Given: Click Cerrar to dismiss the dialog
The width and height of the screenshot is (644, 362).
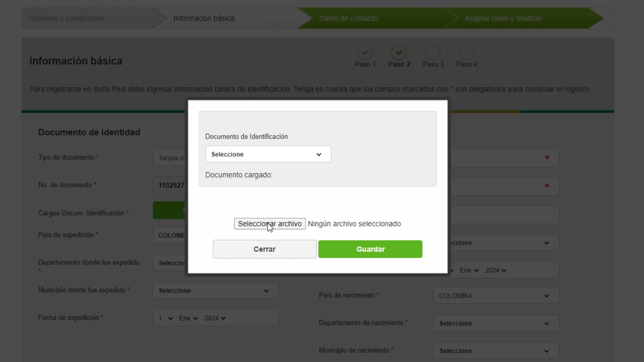Looking at the screenshot, I should click(x=264, y=249).
